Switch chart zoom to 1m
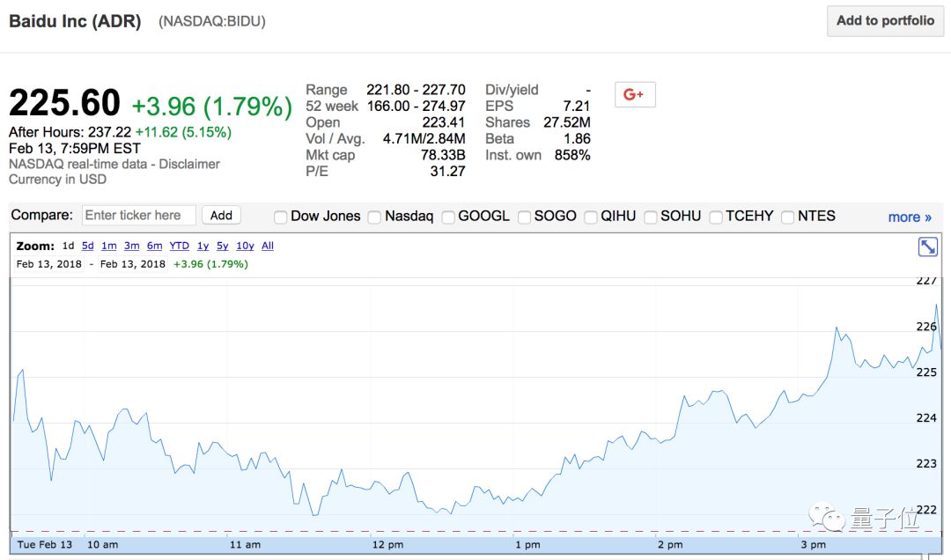Screen dimensions: 951x560 coord(109,246)
